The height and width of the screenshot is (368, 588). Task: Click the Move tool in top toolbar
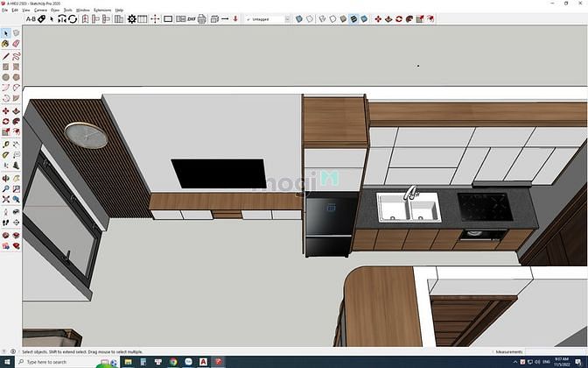click(x=378, y=18)
